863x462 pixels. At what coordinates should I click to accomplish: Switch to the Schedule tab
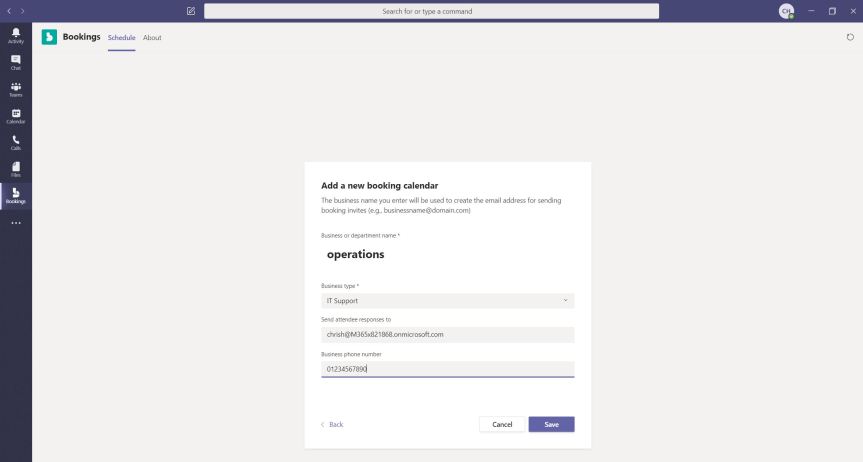[x=121, y=38]
